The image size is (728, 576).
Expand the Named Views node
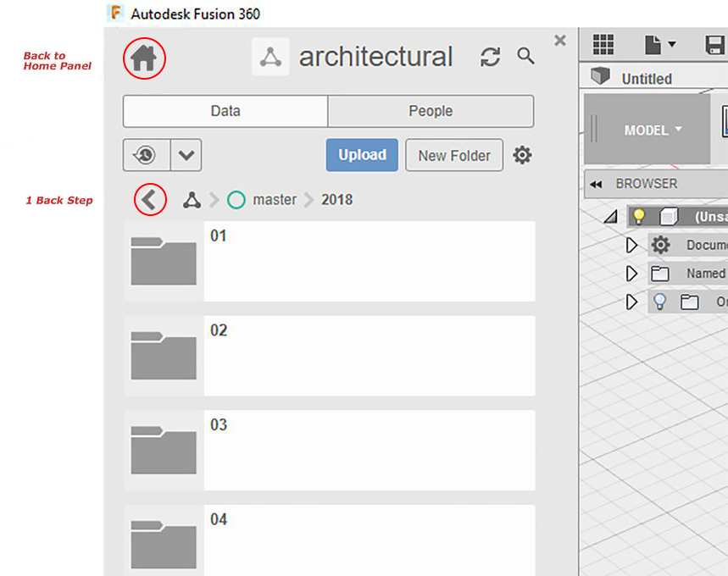click(x=631, y=274)
